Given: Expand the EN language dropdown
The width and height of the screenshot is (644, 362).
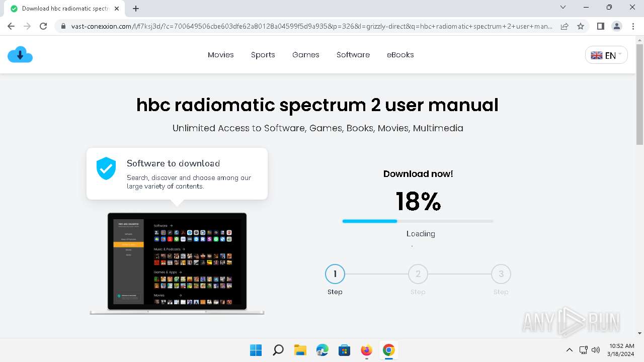Looking at the screenshot, I should pos(606,55).
